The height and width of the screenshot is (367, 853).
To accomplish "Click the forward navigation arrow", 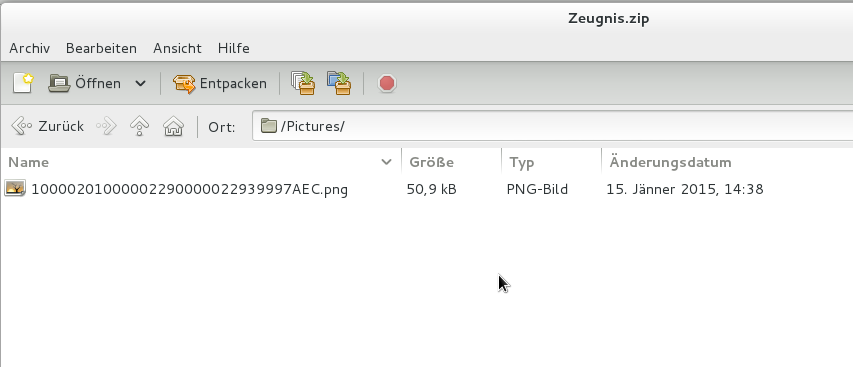I will (106, 126).
